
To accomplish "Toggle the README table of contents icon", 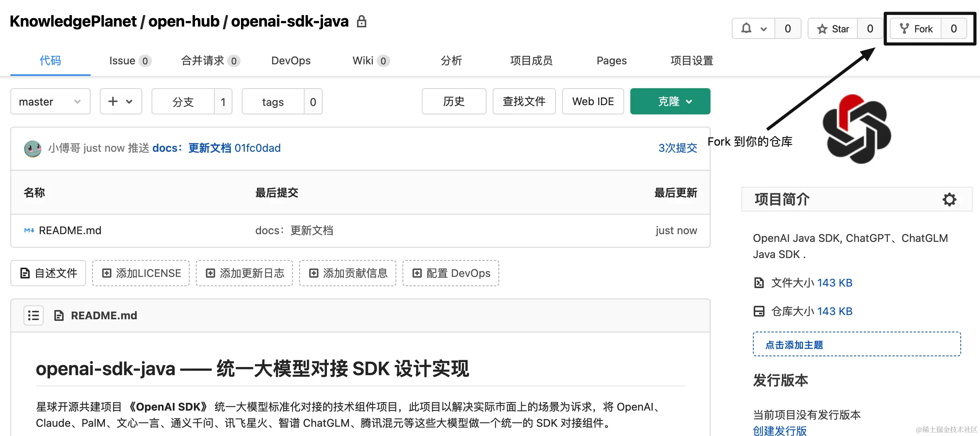I will (34, 315).
